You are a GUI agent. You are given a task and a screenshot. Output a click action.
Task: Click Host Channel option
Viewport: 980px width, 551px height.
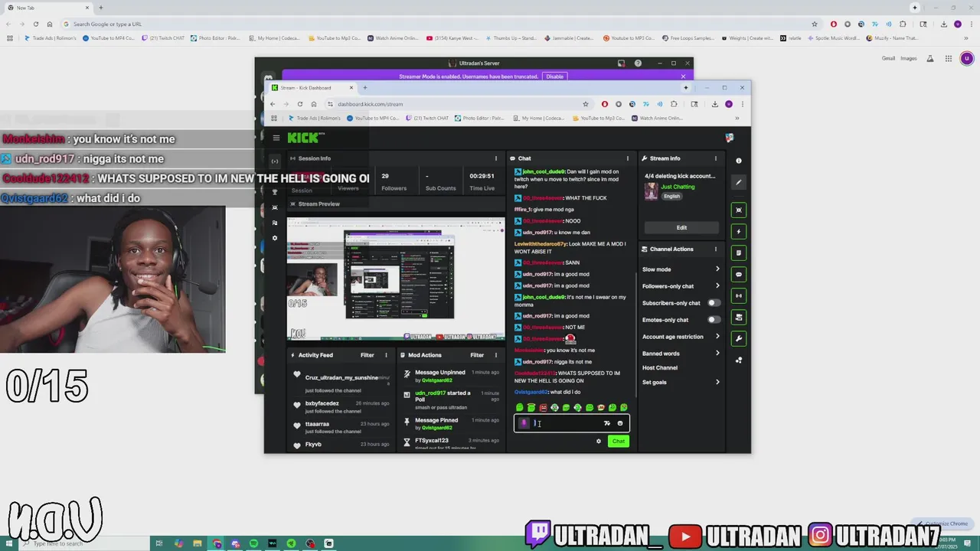point(660,368)
